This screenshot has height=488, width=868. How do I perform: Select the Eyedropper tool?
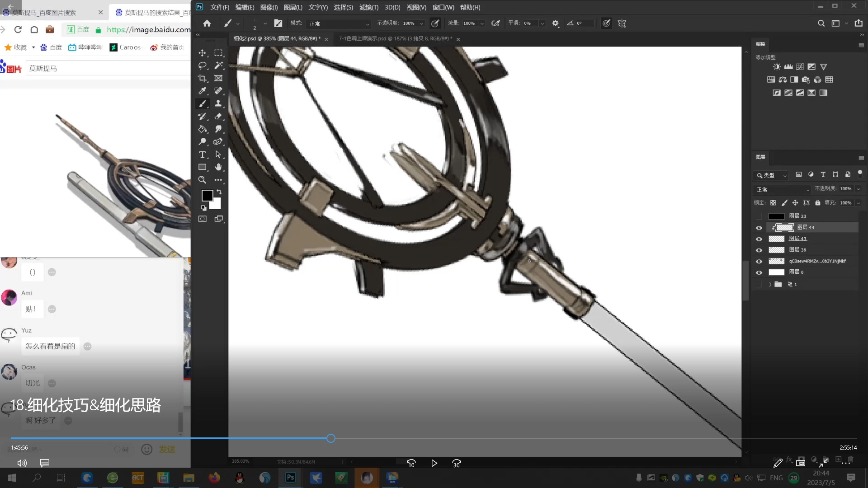pyautogui.click(x=202, y=91)
